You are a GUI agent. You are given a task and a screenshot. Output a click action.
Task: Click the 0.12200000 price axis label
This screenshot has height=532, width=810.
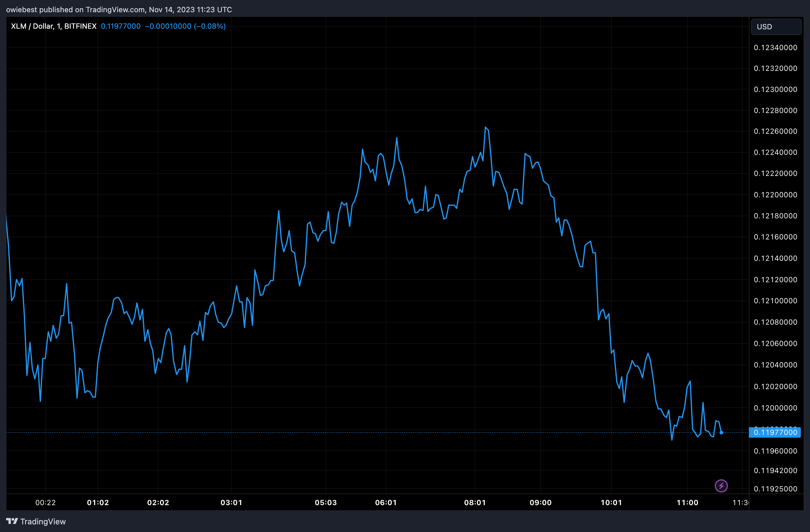[776, 195]
